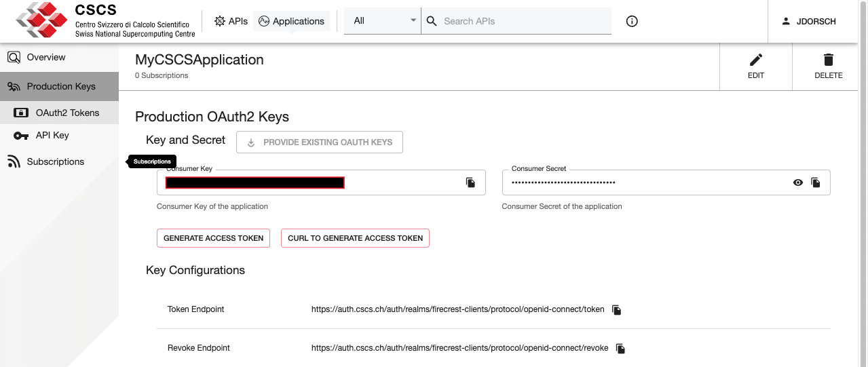Click the API Key key icon
Viewport: 868px width, 367px height.
point(21,136)
